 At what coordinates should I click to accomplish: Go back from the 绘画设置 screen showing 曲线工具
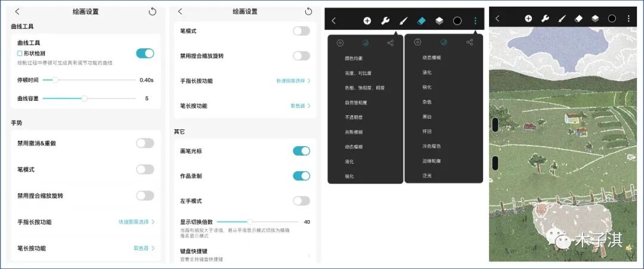[17, 11]
